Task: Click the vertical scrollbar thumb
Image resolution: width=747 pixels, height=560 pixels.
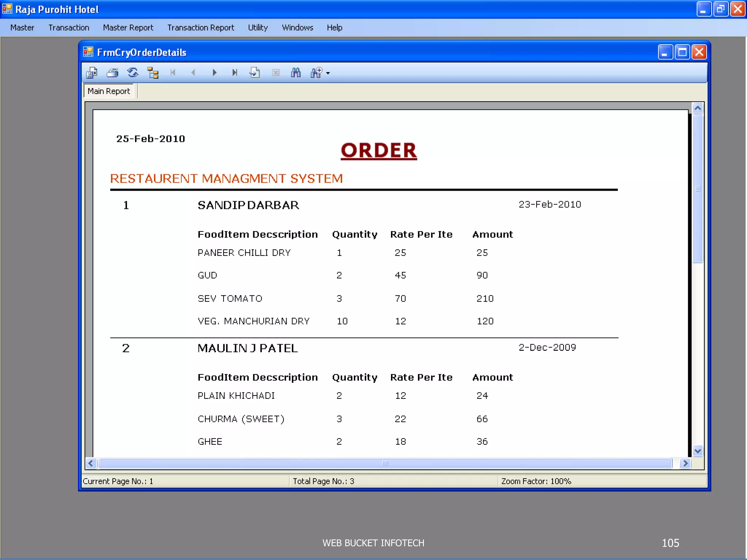Action: click(x=698, y=188)
